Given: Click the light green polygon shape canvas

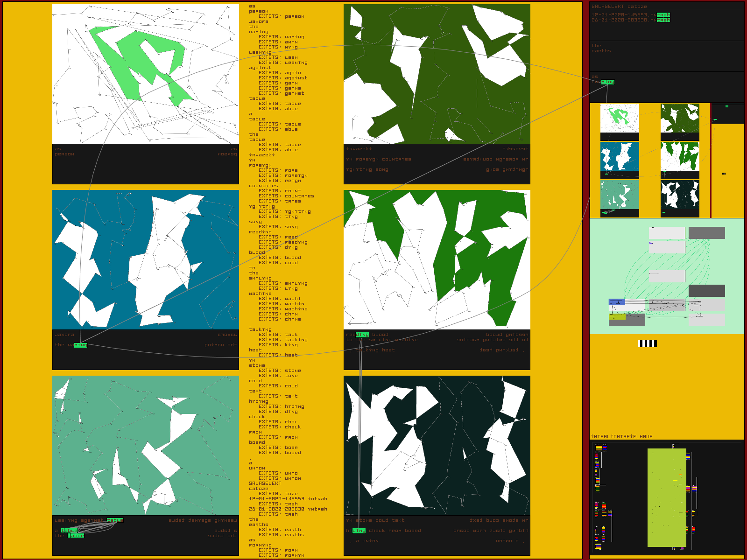Looking at the screenshot, I should [145, 74].
